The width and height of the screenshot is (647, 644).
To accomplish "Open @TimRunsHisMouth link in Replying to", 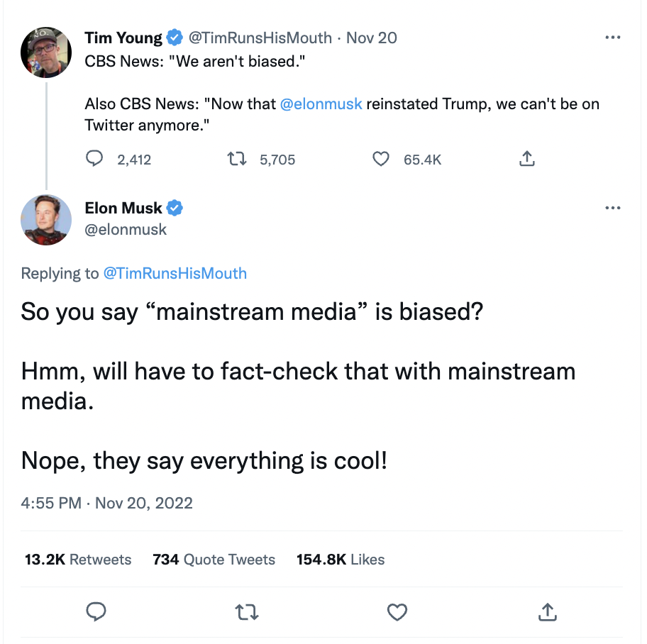I will 175,273.
